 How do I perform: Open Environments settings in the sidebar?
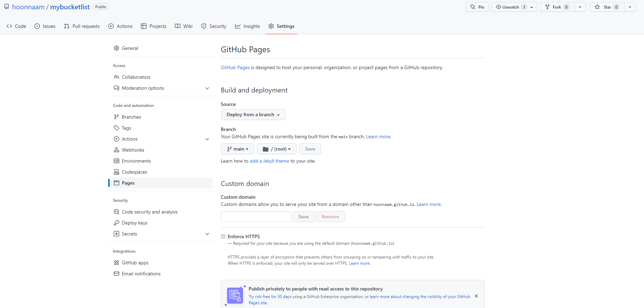[162, 161]
